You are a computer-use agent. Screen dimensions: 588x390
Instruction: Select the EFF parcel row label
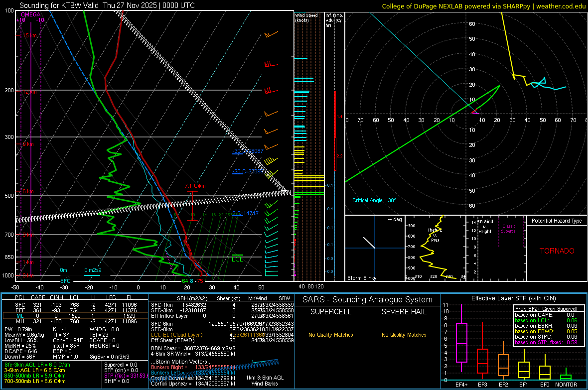[x=20, y=310]
